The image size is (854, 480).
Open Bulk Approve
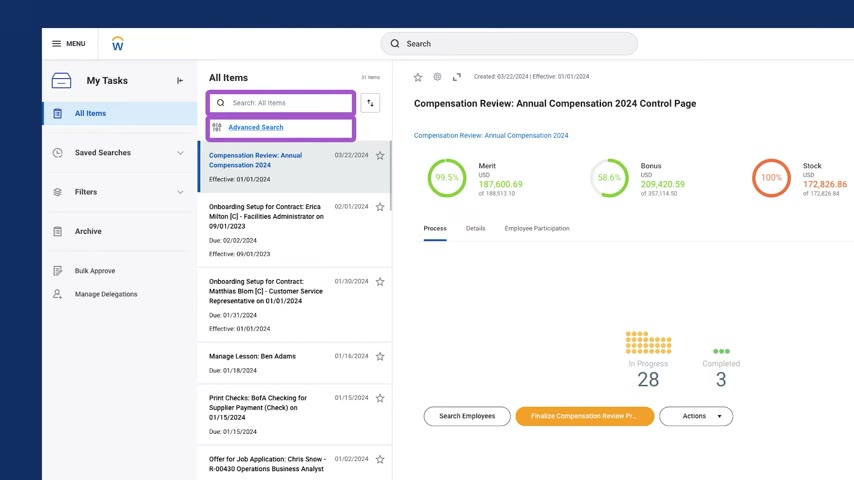point(95,271)
